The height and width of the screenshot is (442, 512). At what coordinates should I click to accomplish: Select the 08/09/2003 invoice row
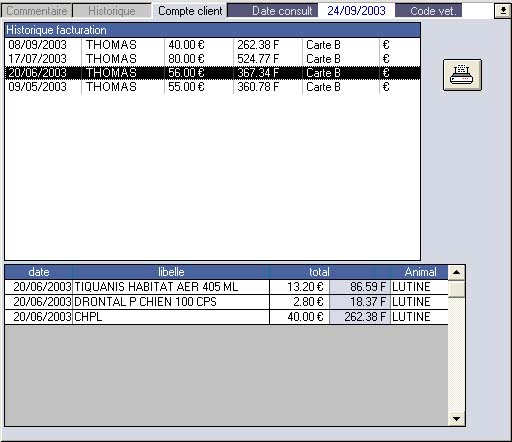(x=212, y=45)
